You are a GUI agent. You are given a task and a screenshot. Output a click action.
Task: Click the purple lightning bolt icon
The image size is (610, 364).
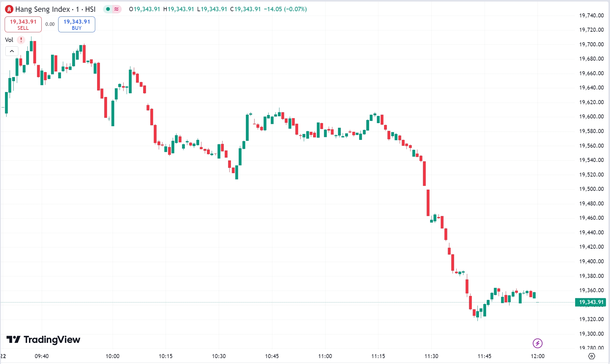click(537, 343)
